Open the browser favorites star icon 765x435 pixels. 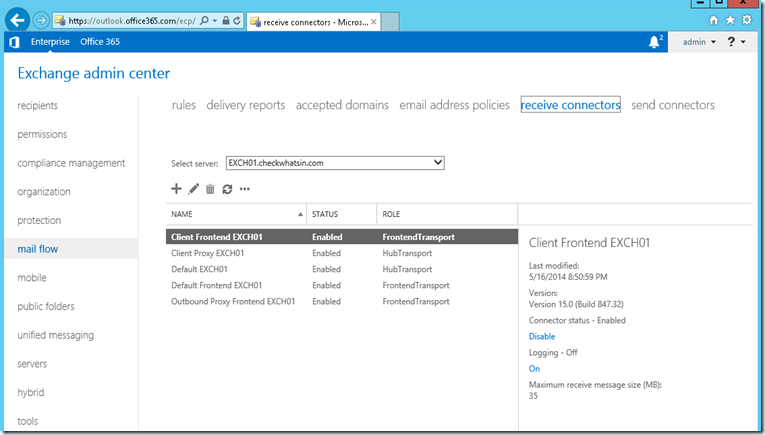(730, 20)
